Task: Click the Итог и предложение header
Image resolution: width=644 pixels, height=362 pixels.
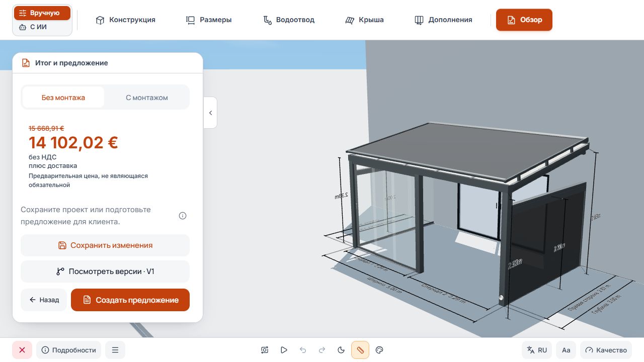Action: pos(71,63)
